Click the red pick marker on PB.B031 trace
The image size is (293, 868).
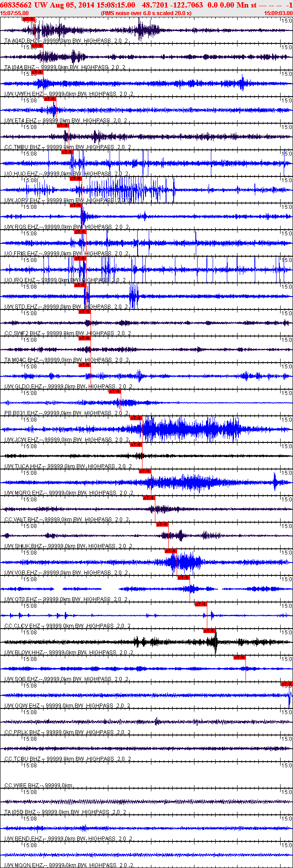pyautogui.click(x=115, y=391)
